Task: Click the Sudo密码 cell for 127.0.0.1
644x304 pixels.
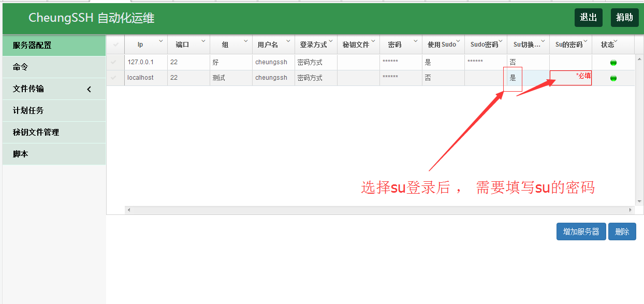Action: click(x=486, y=62)
